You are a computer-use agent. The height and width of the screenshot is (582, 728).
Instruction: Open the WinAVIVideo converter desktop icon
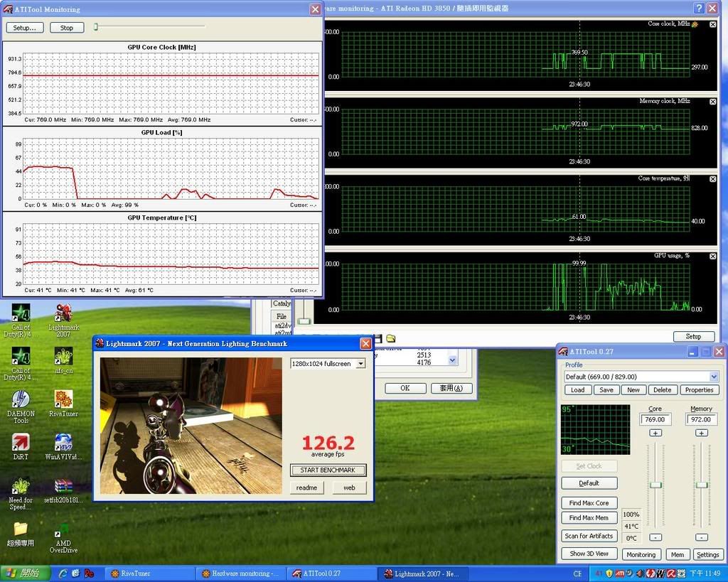(x=63, y=446)
